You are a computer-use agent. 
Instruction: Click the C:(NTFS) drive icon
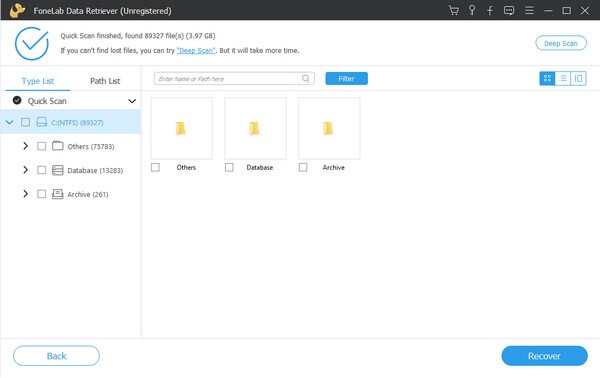pos(41,122)
